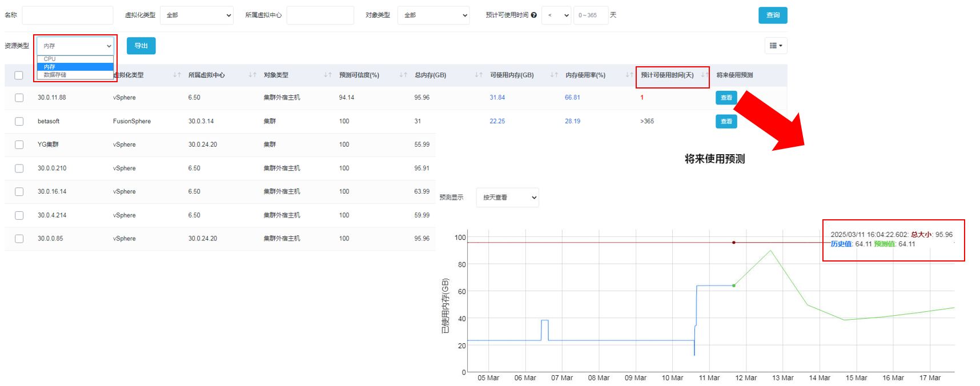Sort by 预测可信度(%) column sort icon

pos(403,75)
